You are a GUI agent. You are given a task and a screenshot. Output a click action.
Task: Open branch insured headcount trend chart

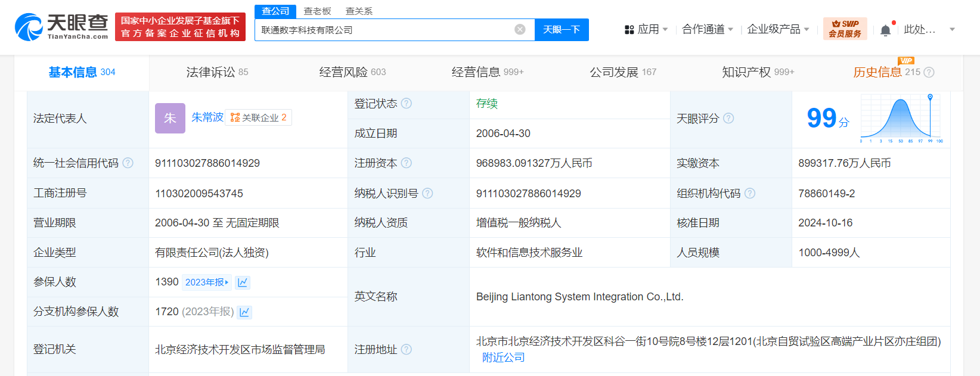[244, 312]
